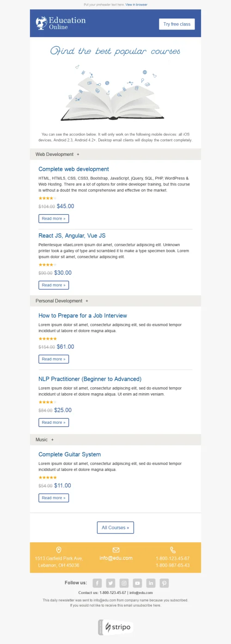Click the Facebook icon in the footer

click(97, 583)
